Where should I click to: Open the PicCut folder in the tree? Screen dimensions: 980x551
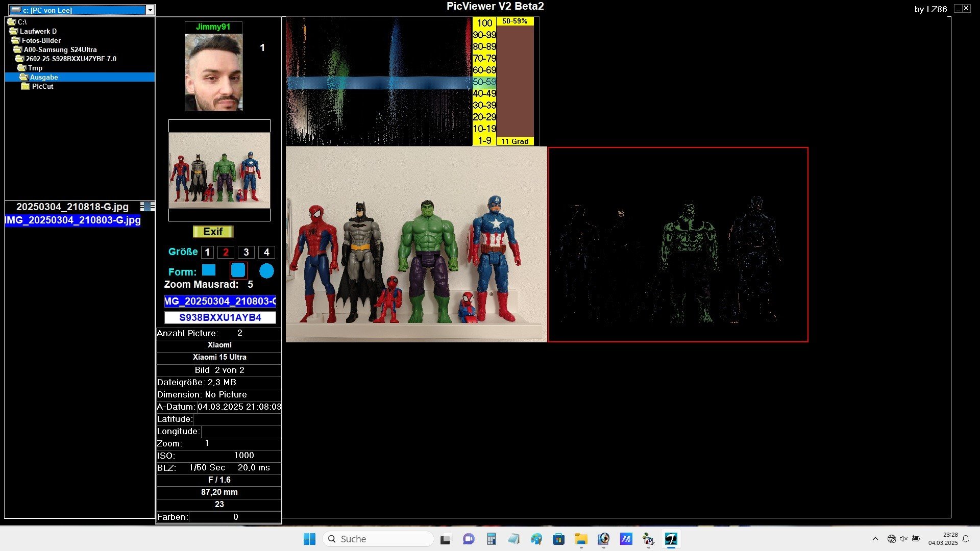click(x=42, y=86)
